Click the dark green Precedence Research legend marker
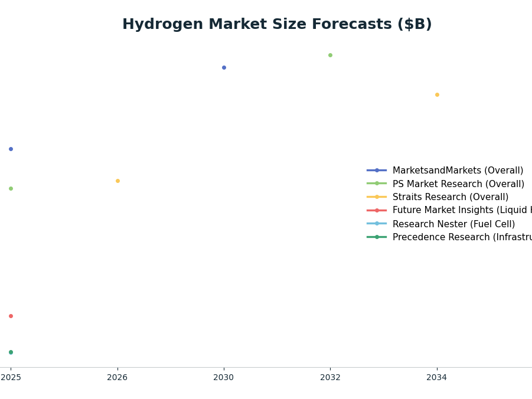 [377, 237]
